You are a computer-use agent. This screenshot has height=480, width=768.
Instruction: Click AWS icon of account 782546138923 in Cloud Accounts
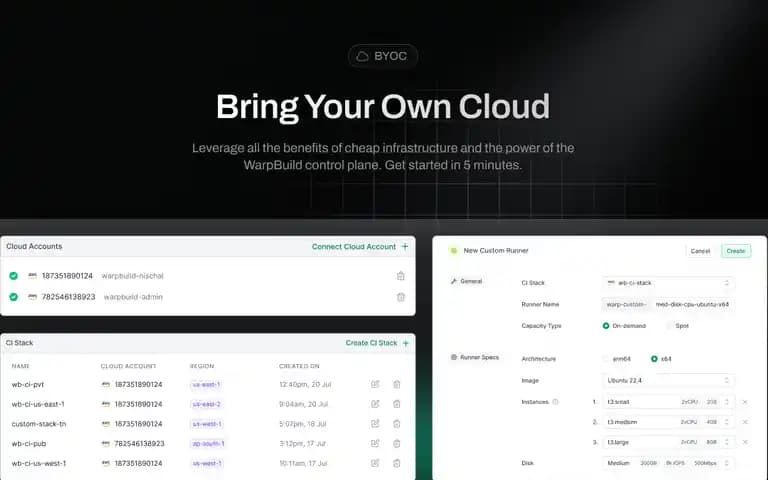point(32,297)
